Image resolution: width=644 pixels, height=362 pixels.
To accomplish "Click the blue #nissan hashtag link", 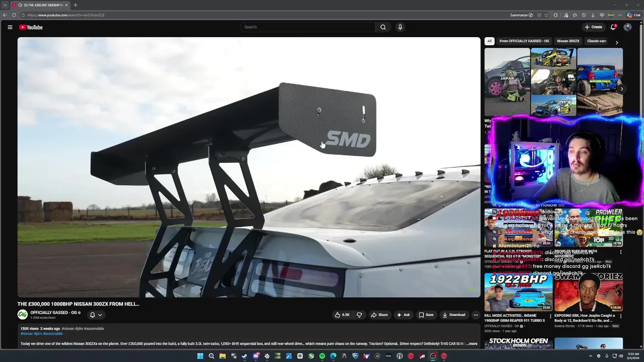I will 26,334.
